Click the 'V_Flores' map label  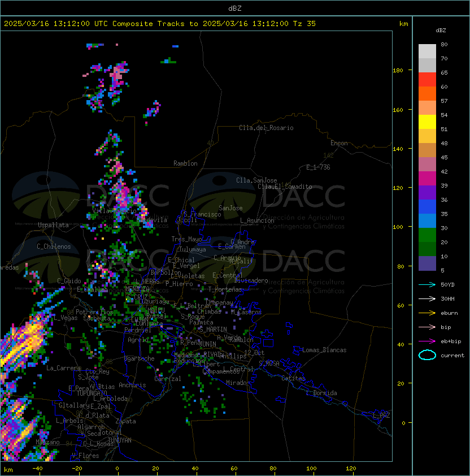coord(85,456)
